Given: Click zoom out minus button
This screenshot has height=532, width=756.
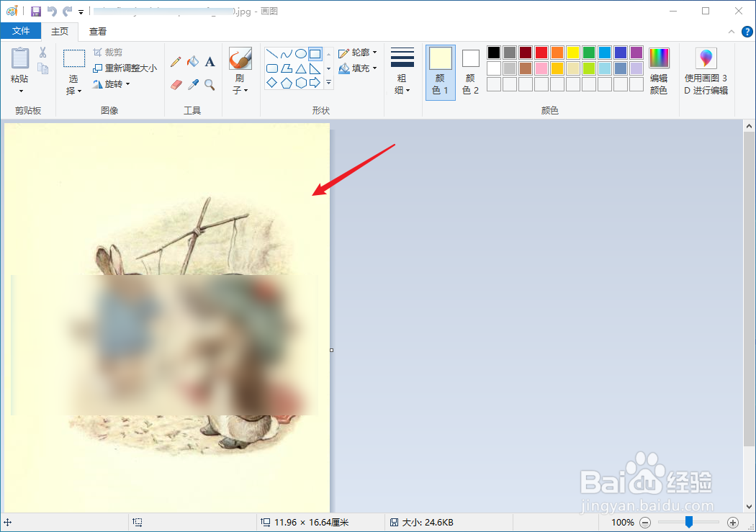Looking at the screenshot, I should [x=646, y=523].
